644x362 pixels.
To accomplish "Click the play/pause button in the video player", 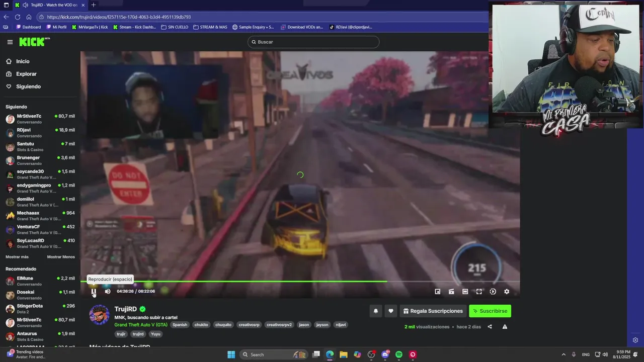I will click(94, 291).
